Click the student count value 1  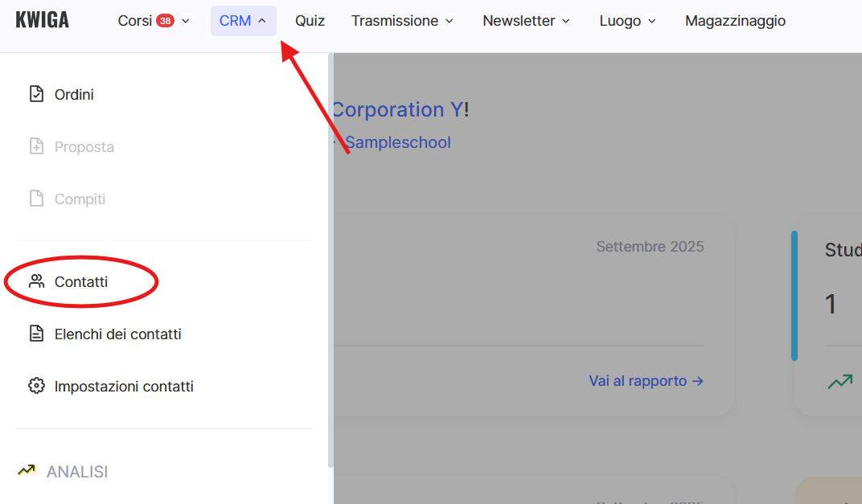tap(831, 304)
